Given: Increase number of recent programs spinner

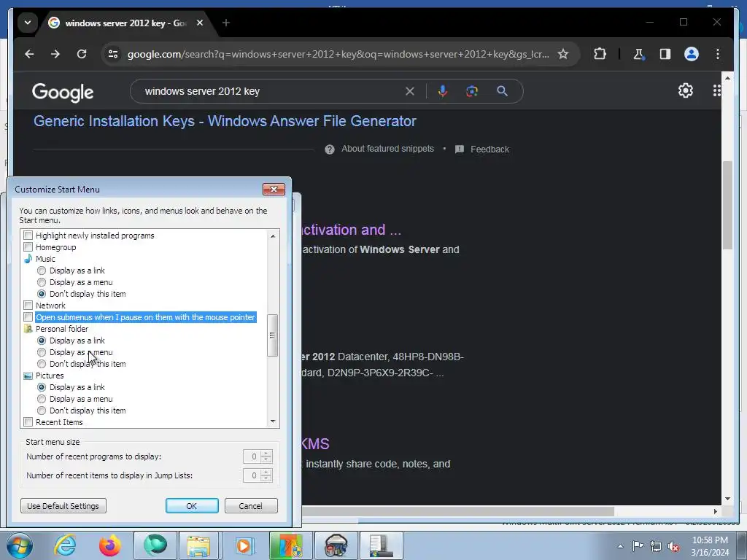Looking at the screenshot, I should click(x=266, y=454).
